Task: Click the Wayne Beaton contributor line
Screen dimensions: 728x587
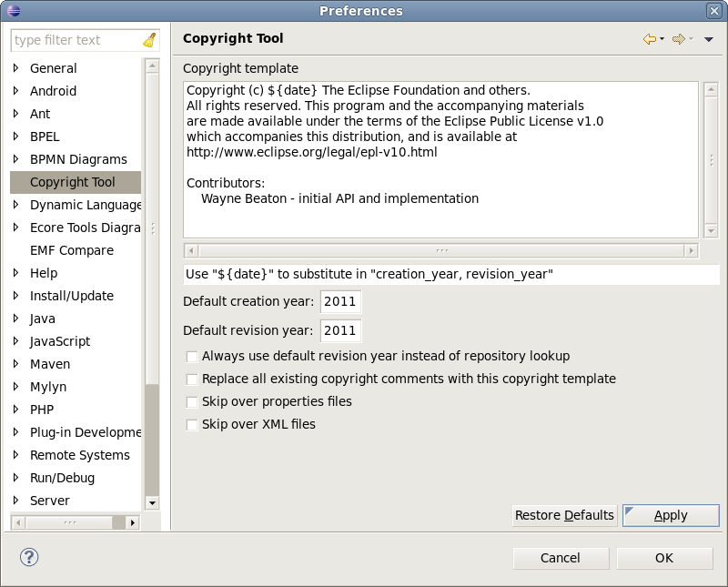Action: [x=339, y=198]
